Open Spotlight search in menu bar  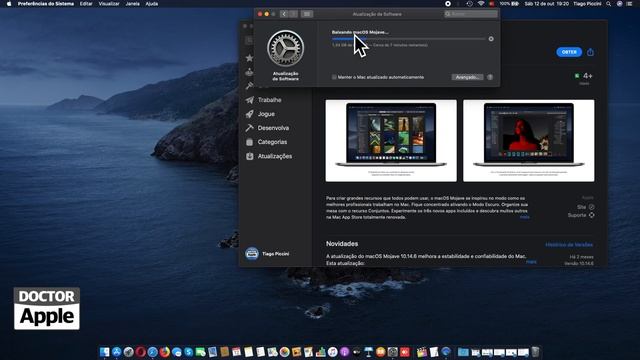point(609,4)
